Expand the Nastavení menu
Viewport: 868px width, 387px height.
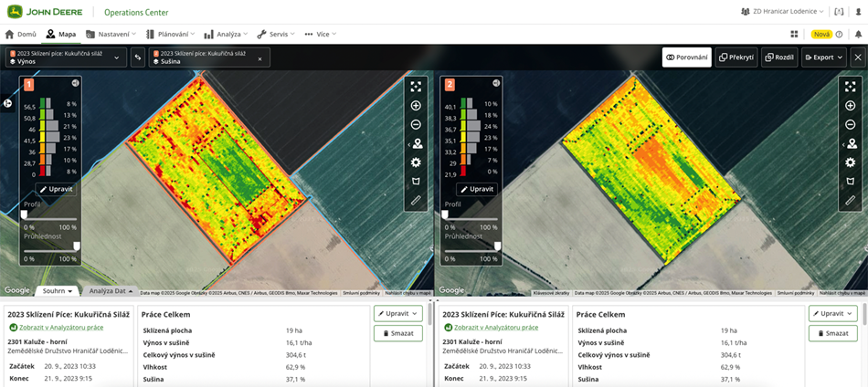pyautogui.click(x=111, y=35)
